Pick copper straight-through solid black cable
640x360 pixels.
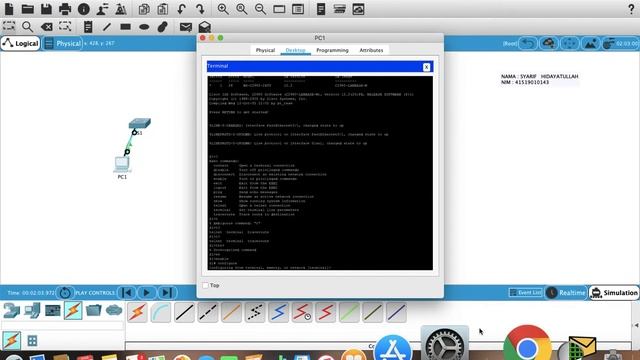[184, 312]
